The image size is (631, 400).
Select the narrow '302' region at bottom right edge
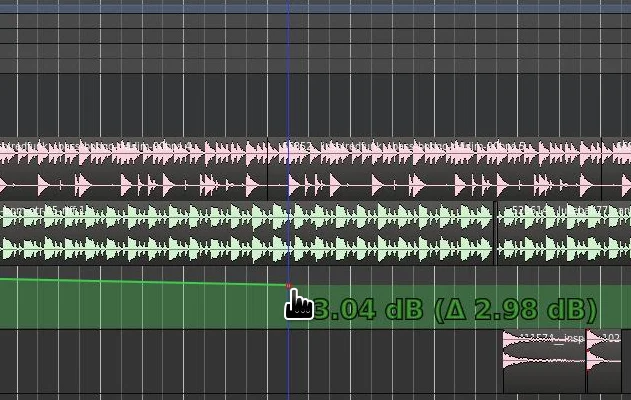[604, 362]
